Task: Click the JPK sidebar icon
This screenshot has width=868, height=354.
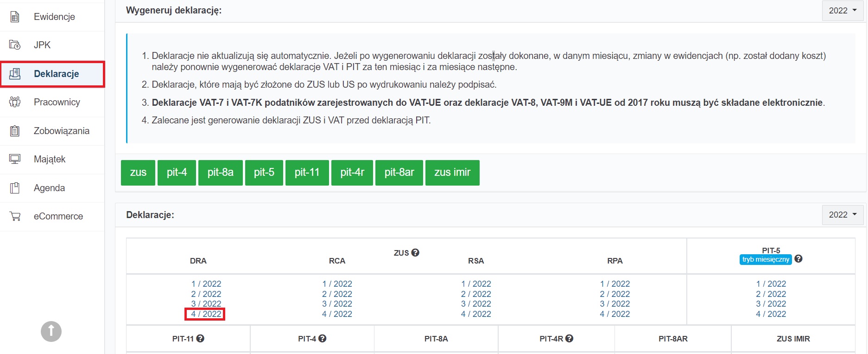Action: click(x=15, y=45)
